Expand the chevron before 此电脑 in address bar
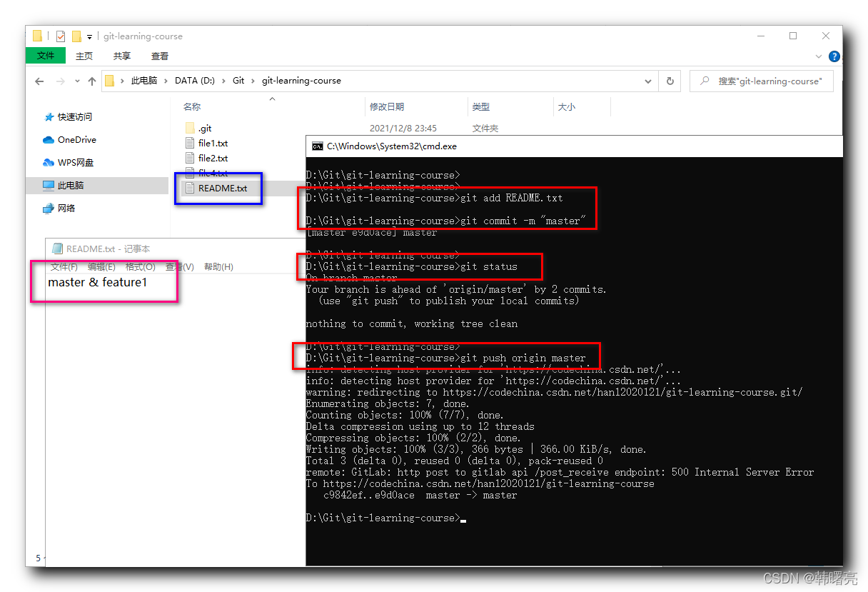868x592 pixels. [123, 81]
